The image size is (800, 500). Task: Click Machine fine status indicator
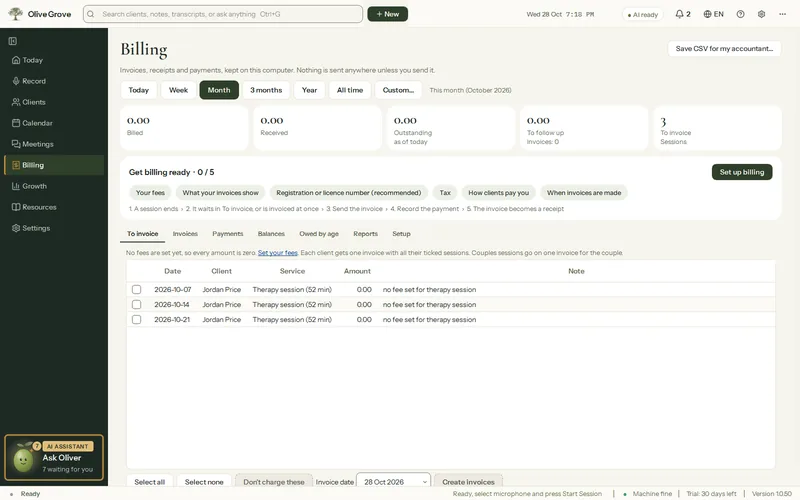tap(648, 494)
